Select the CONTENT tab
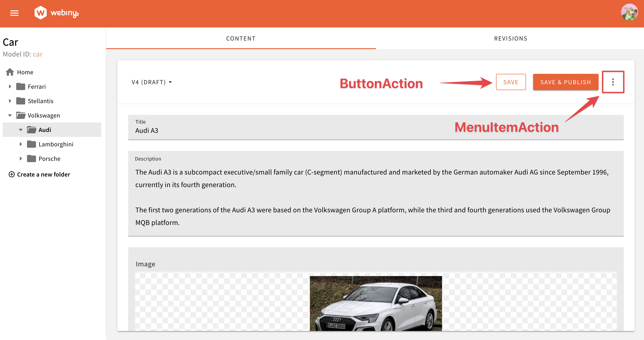 click(x=241, y=38)
